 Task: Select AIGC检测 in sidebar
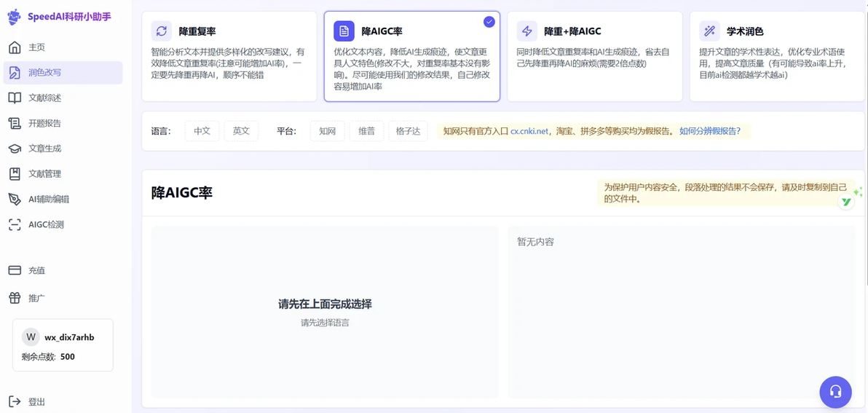63,225
